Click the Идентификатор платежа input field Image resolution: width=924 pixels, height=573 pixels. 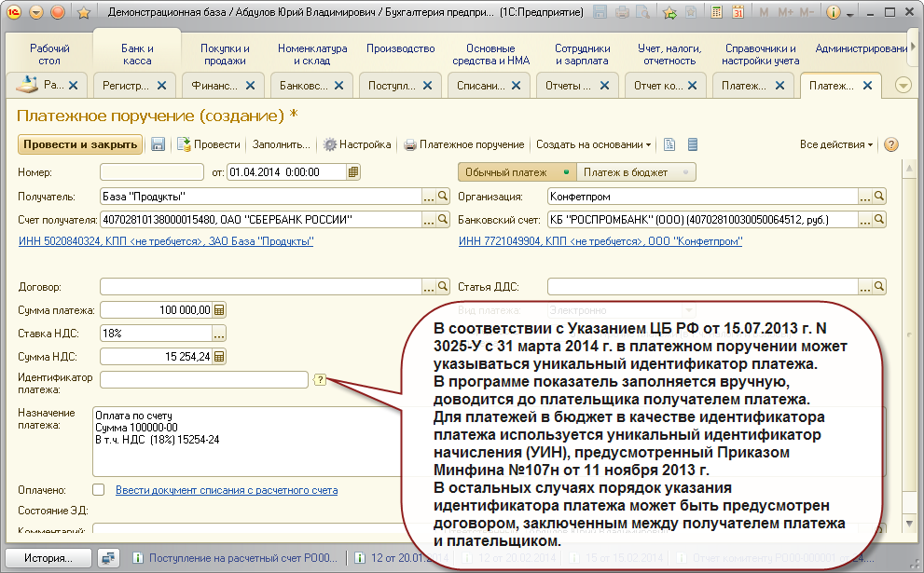click(x=204, y=380)
